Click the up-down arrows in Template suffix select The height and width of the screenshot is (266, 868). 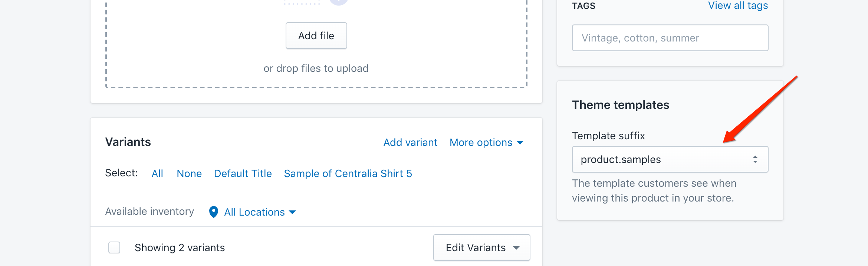[x=755, y=160]
